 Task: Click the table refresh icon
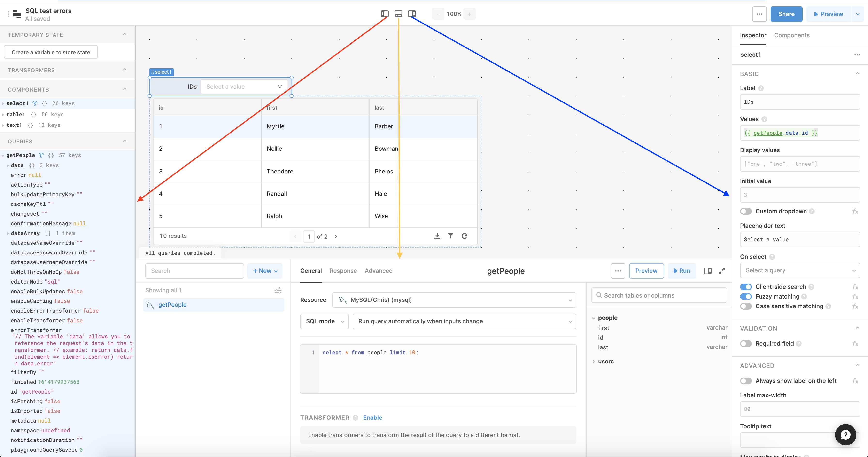coord(464,236)
